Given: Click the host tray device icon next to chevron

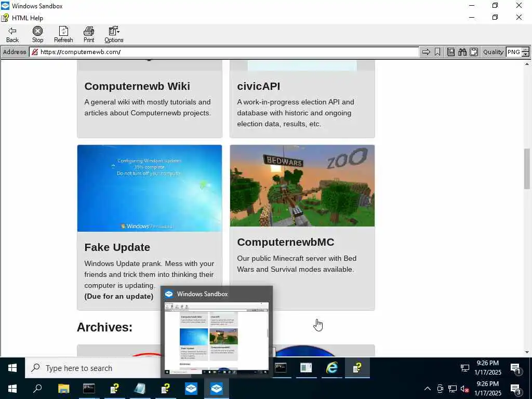Looking at the screenshot, I should tap(440, 389).
